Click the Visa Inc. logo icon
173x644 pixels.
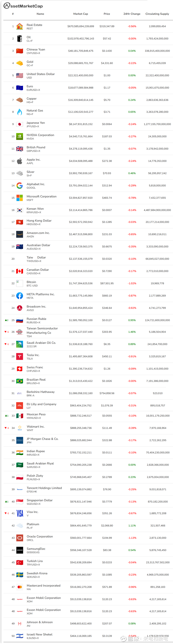[x=20, y=513]
